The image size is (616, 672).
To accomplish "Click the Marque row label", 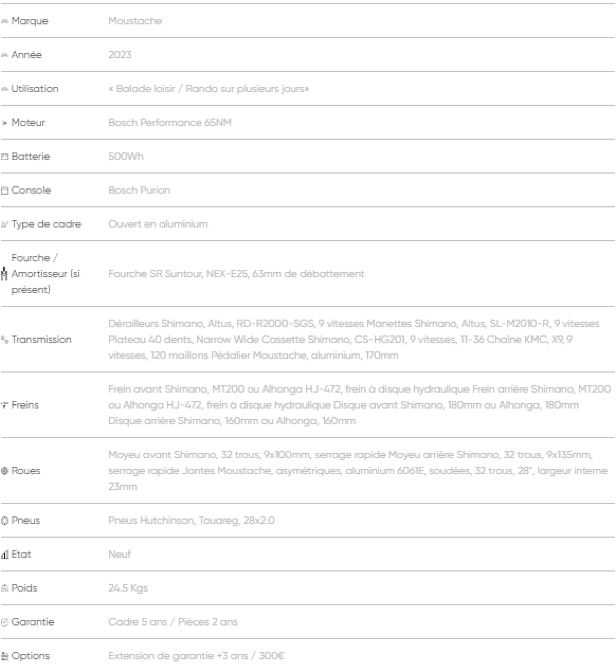I will pos(30,21).
